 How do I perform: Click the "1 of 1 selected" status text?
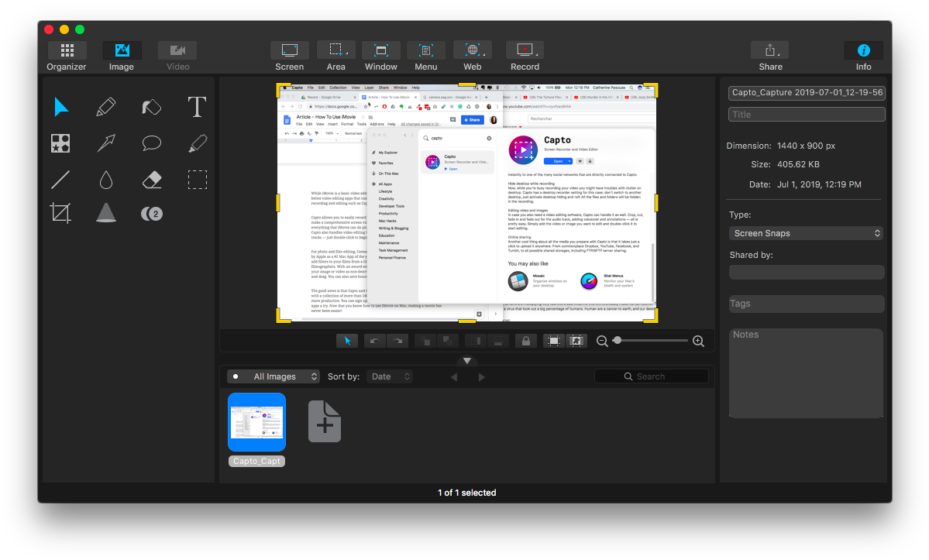(467, 493)
